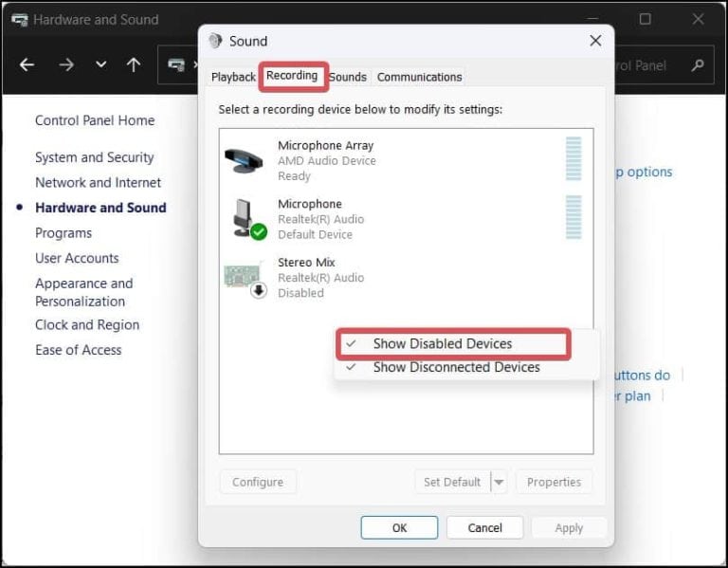Expand the Set Default dropdown arrow
The height and width of the screenshot is (568, 728).
tap(500, 482)
